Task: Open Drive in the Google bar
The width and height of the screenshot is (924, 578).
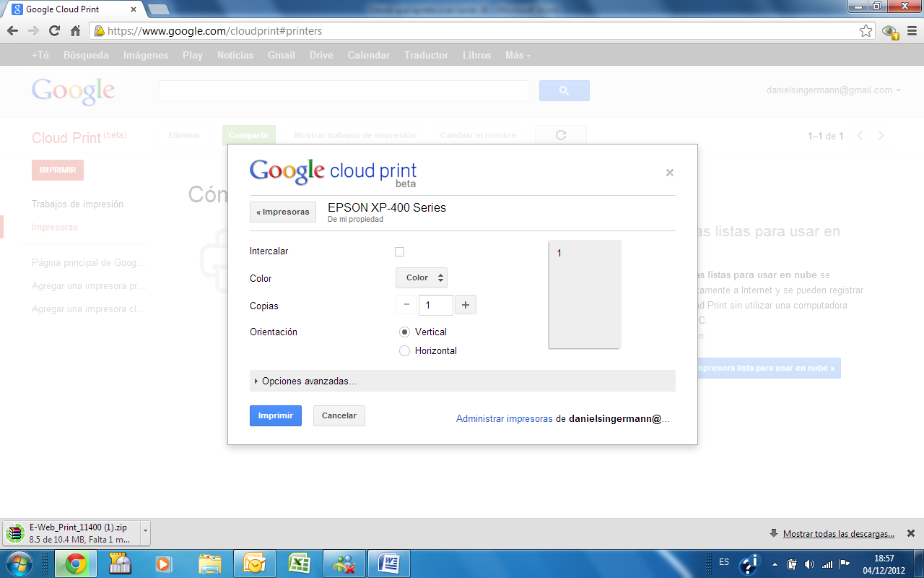Action: click(x=321, y=55)
